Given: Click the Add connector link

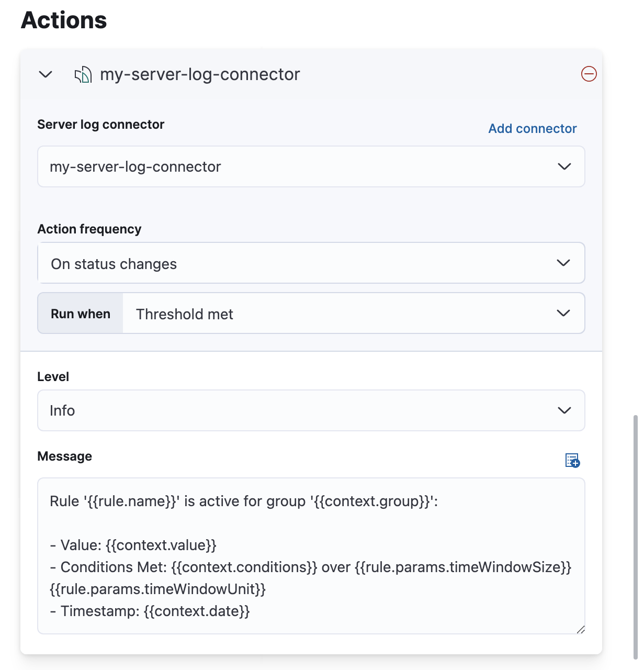Looking at the screenshot, I should (x=532, y=128).
